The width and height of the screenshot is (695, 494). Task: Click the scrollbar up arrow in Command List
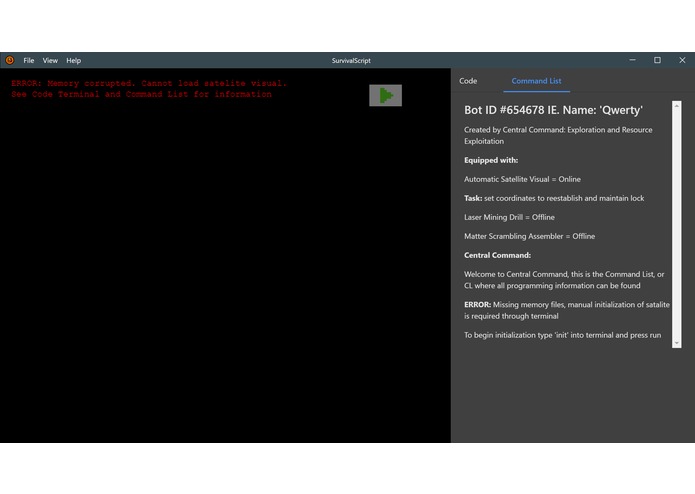676,106
